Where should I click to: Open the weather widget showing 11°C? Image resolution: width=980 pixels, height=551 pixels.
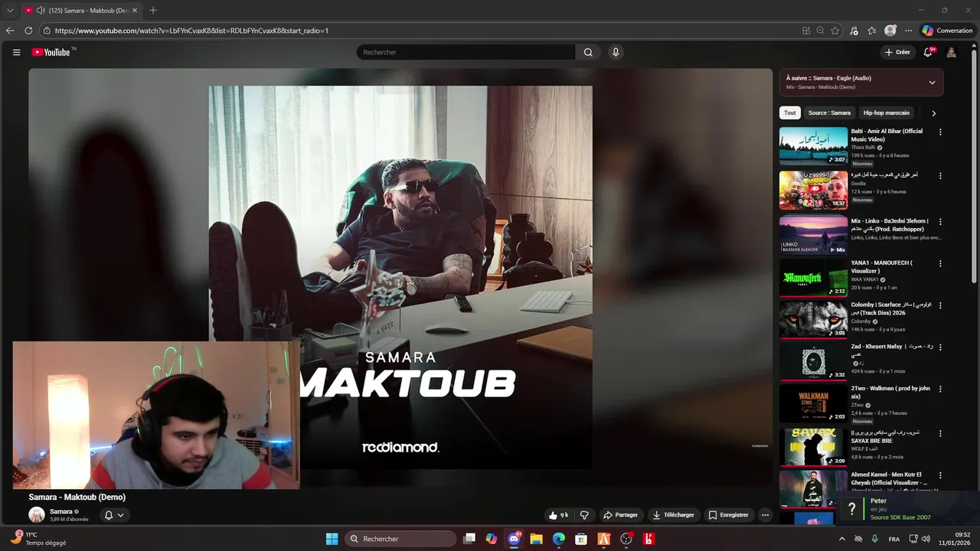[x=38, y=539]
